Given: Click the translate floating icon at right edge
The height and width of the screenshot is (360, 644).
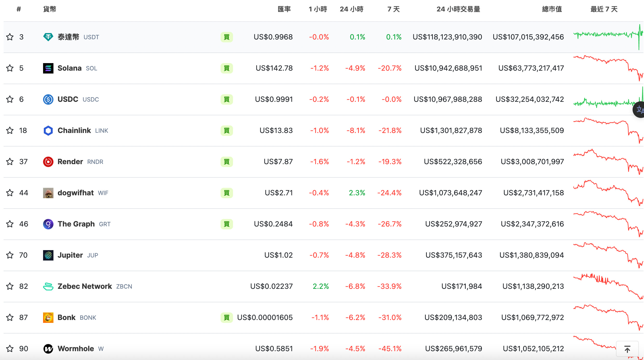Looking at the screenshot, I should (x=639, y=110).
